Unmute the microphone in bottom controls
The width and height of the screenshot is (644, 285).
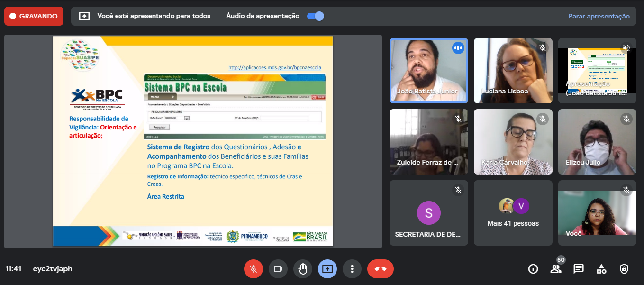(254, 269)
